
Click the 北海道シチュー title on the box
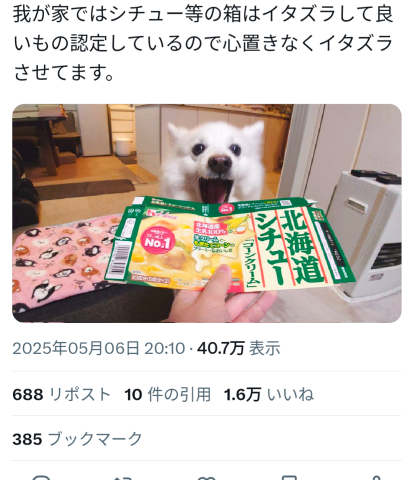point(288,247)
